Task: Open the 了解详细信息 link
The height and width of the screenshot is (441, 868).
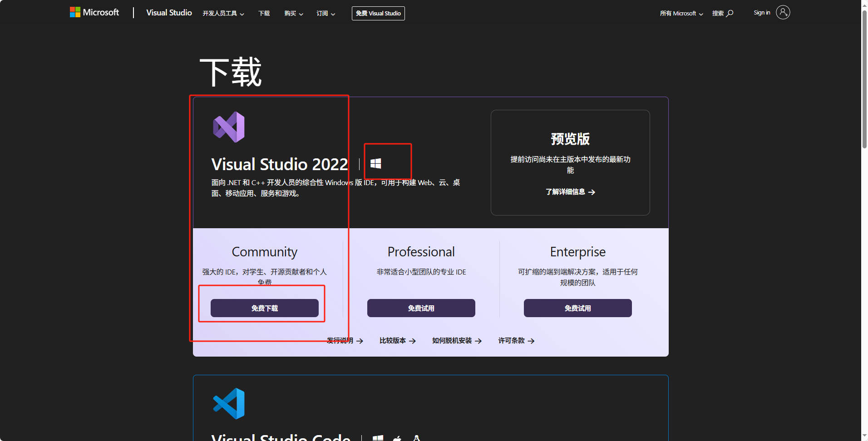Action: [570, 192]
